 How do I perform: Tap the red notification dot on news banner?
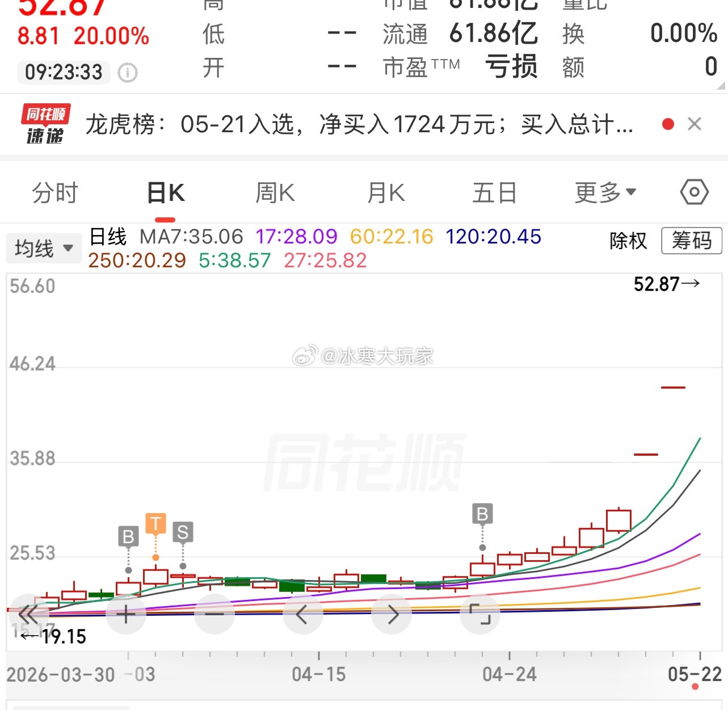tap(668, 124)
